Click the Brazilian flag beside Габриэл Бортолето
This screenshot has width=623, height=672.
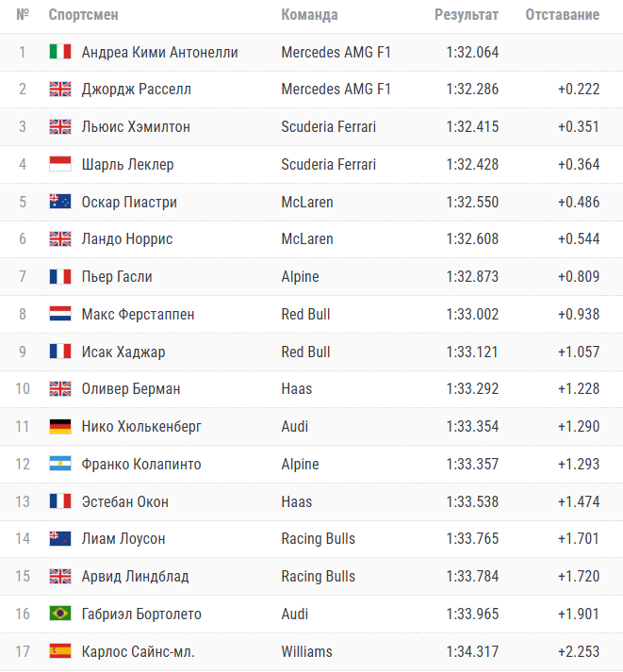[60, 614]
